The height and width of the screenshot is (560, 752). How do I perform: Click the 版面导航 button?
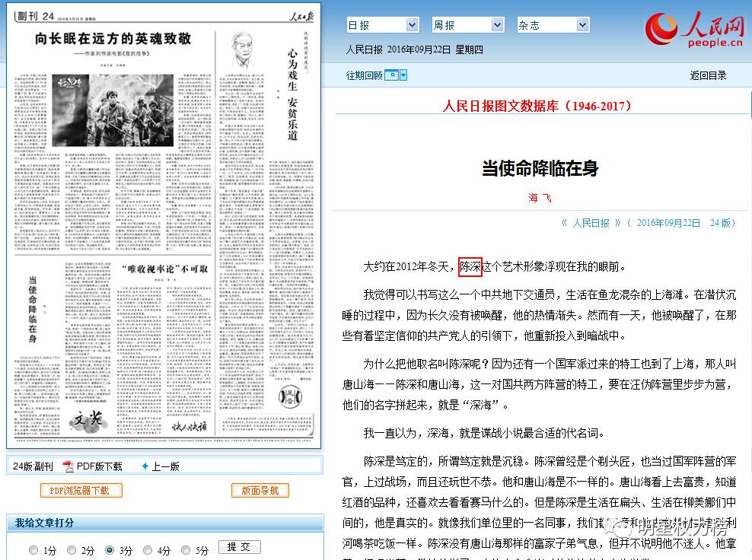[x=260, y=491]
